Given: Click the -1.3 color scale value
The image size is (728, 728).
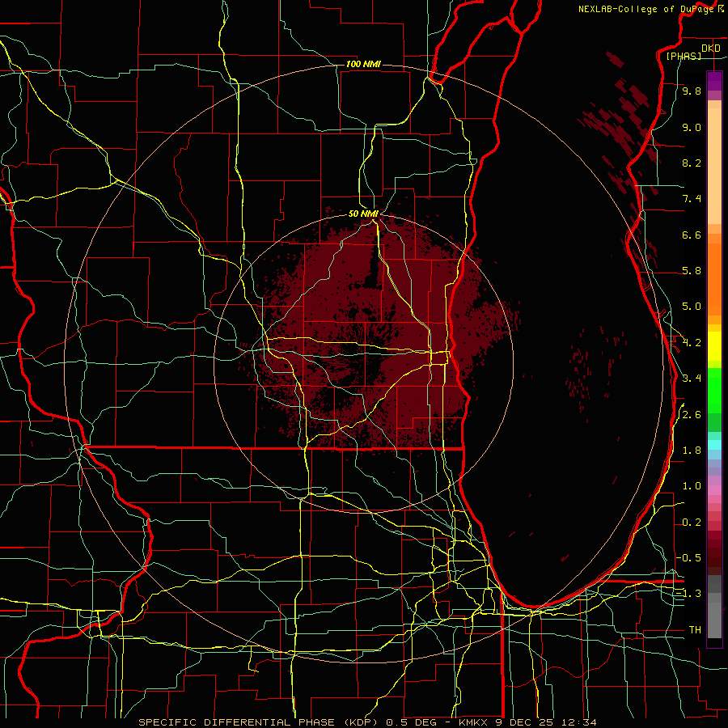Looking at the screenshot, I should coord(688,594).
